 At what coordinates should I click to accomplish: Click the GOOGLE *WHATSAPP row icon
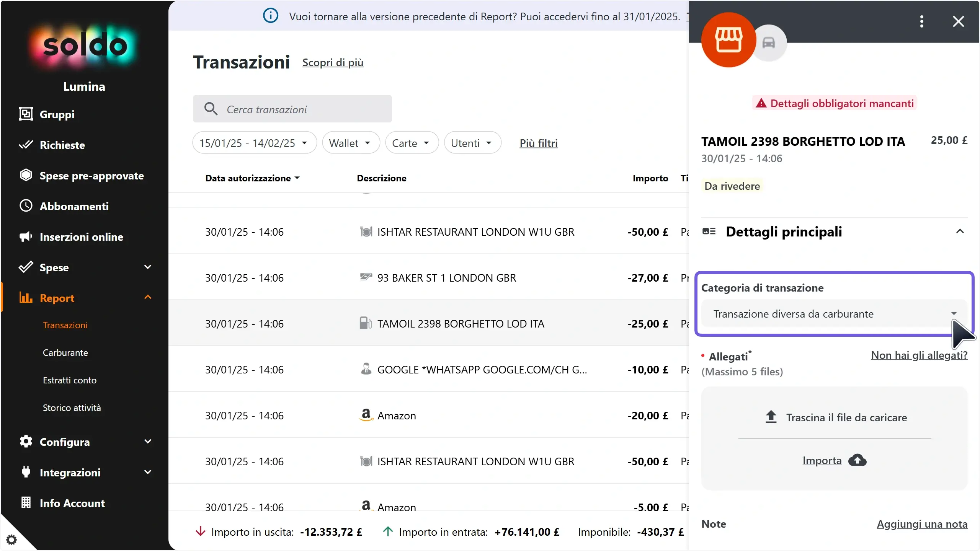[x=366, y=369]
